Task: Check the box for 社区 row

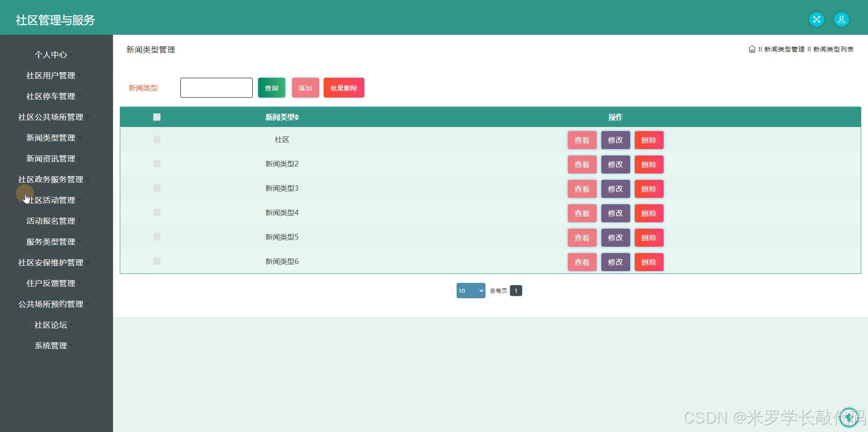Action: tap(157, 139)
